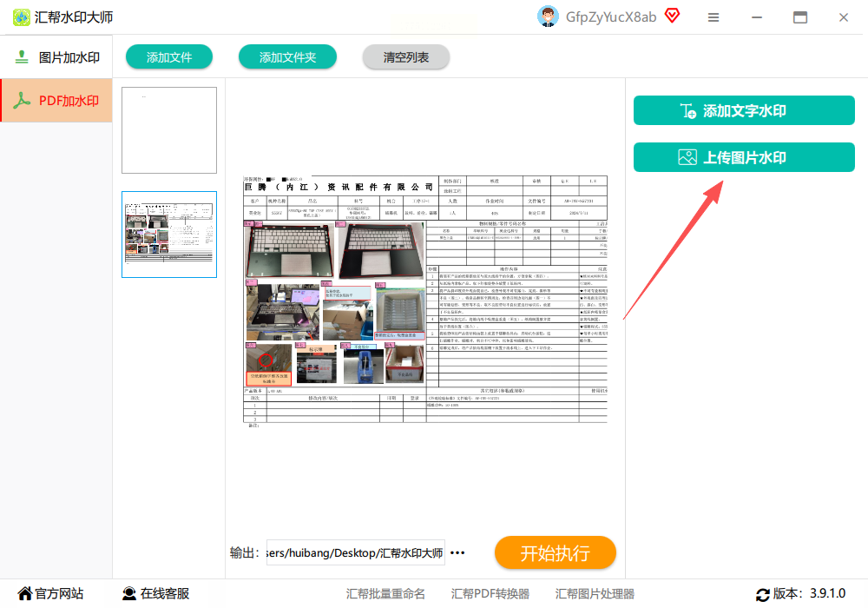Open the user avatar profile picture
The width and height of the screenshot is (868, 608).
548,17
